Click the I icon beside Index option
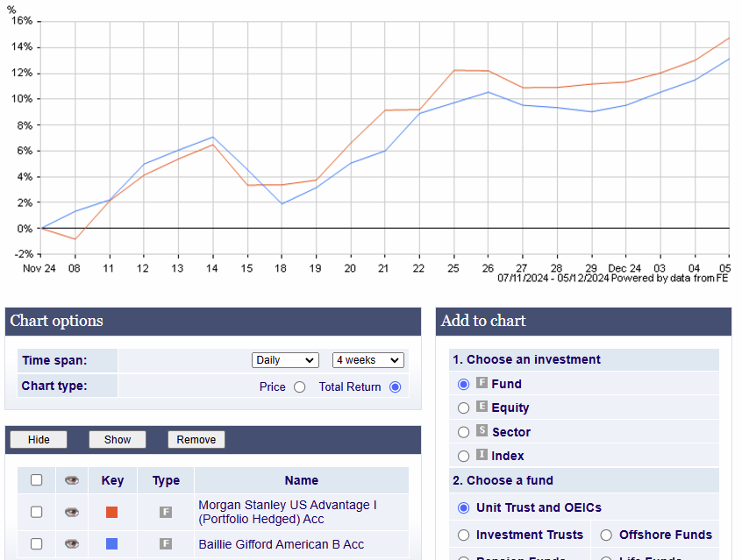The image size is (742, 560). (482, 455)
